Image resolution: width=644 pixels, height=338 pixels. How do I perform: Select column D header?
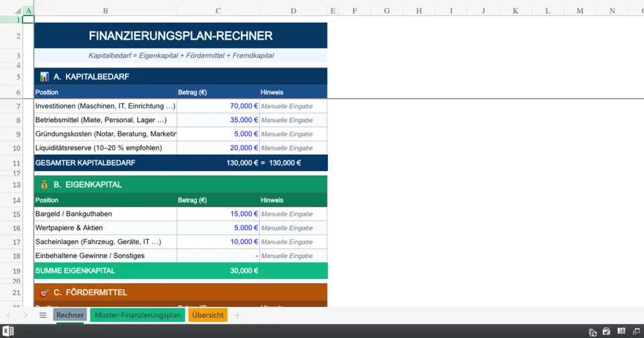coord(293,11)
